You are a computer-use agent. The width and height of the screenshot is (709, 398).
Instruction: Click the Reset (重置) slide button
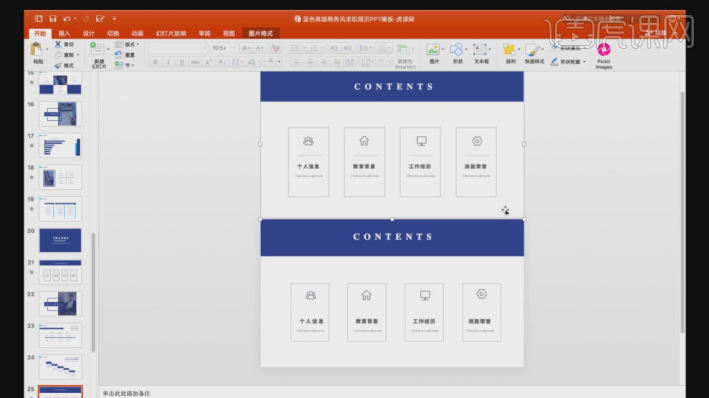pos(125,55)
